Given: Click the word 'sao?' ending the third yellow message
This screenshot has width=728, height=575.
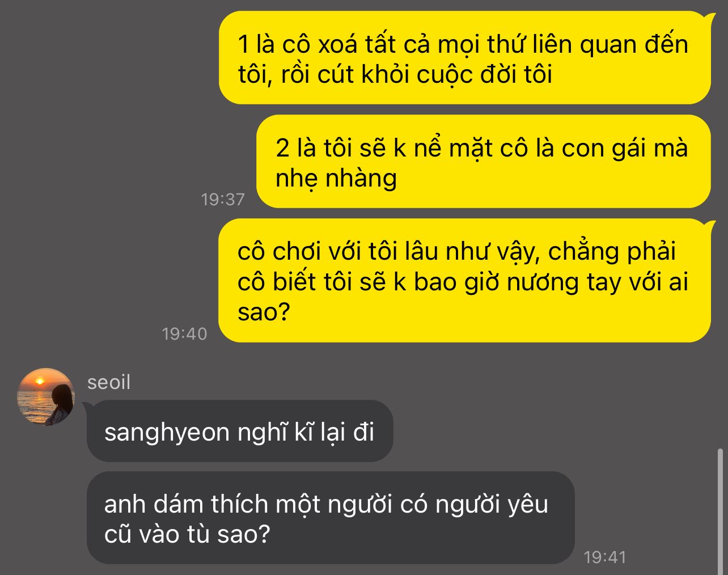Looking at the screenshot, I should click(264, 312).
